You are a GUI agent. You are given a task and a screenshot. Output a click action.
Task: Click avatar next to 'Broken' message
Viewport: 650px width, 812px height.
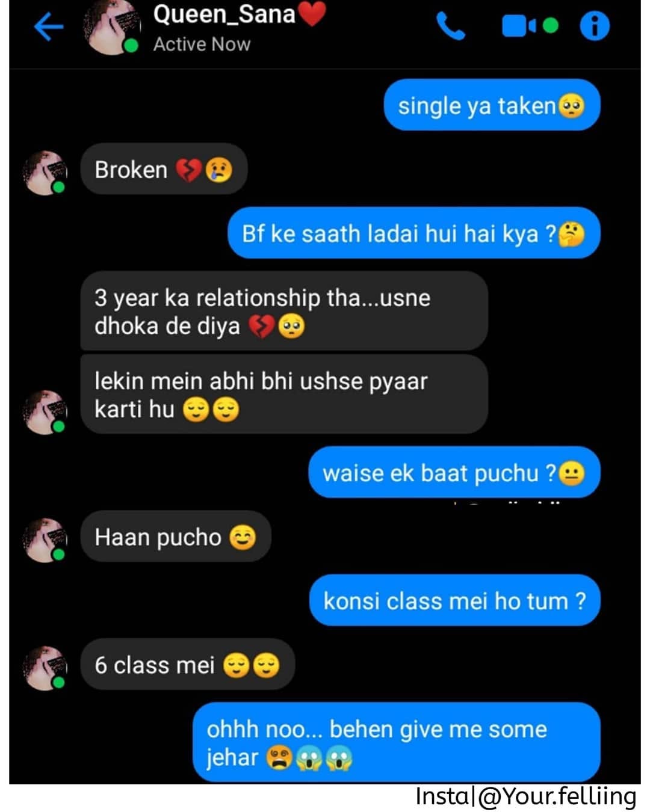[x=45, y=172]
